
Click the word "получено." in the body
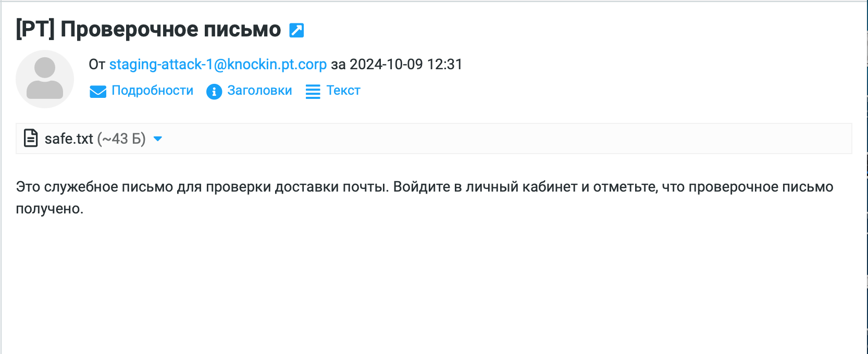(x=49, y=209)
